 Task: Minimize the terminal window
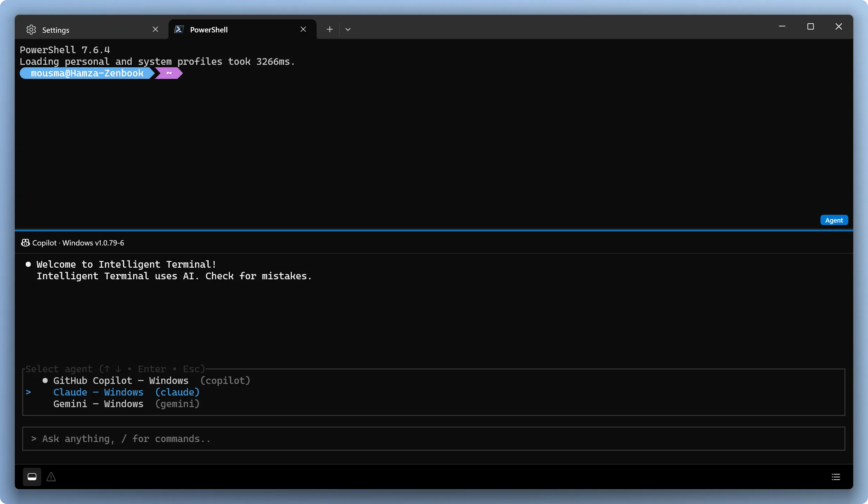(782, 26)
